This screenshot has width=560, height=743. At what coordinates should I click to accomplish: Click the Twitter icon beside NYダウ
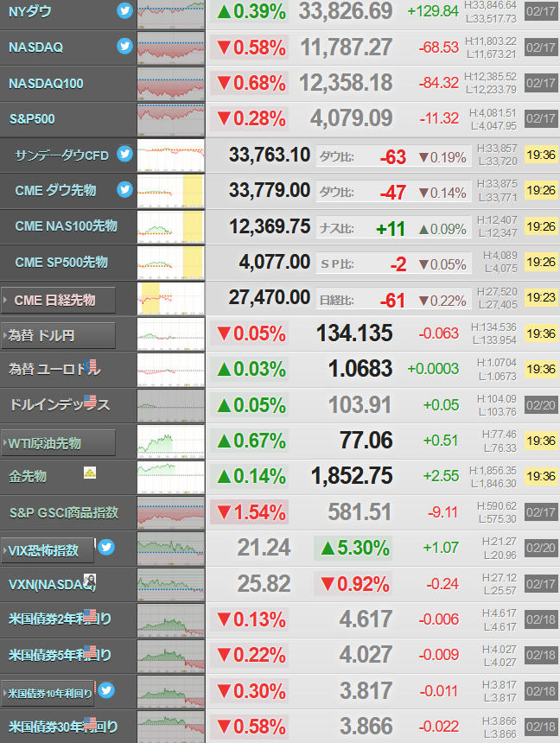coord(124,10)
